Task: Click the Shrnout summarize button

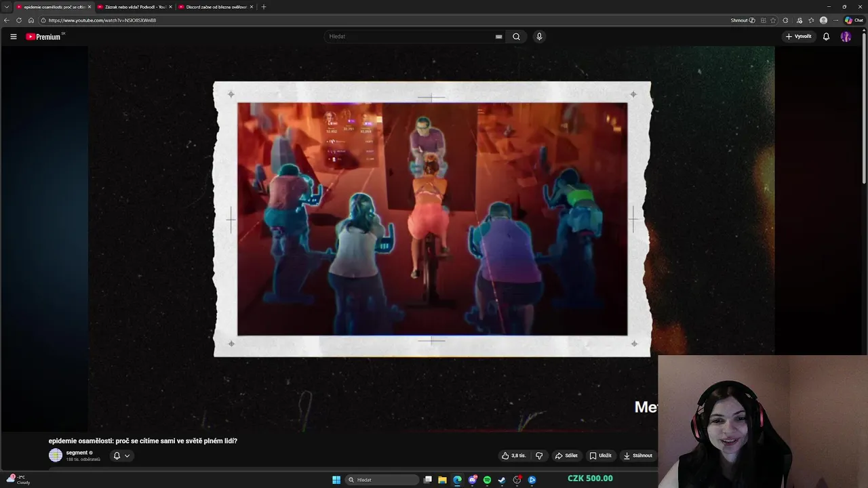Action: point(743,20)
